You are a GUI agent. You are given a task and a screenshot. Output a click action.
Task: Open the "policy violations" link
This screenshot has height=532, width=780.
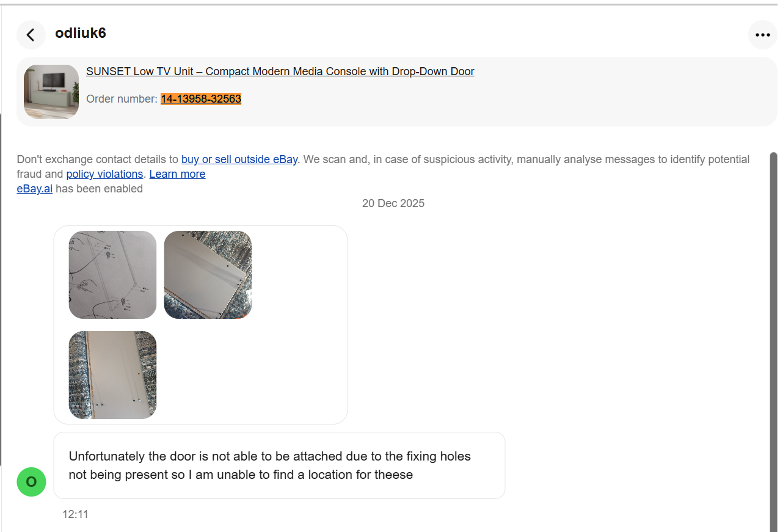coord(104,174)
